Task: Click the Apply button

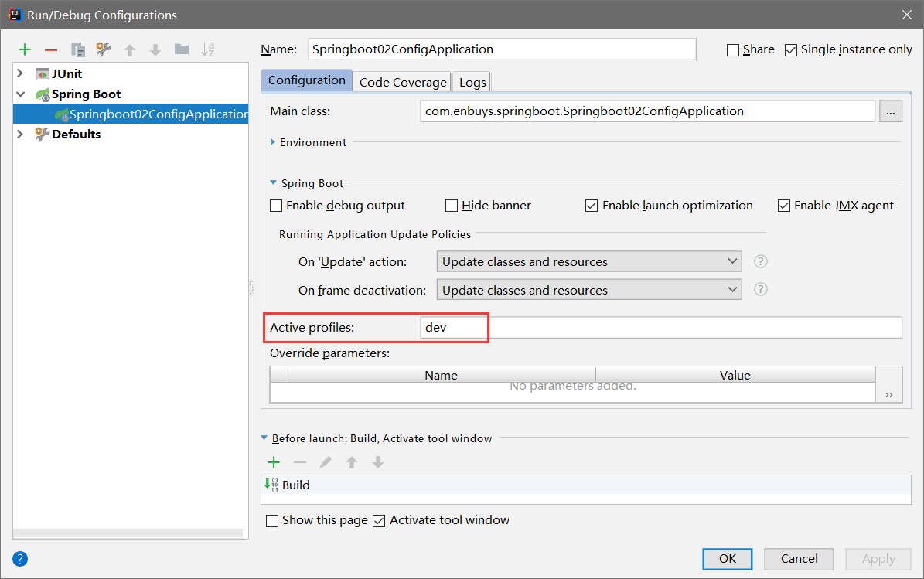Action: (x=878, y=559)
